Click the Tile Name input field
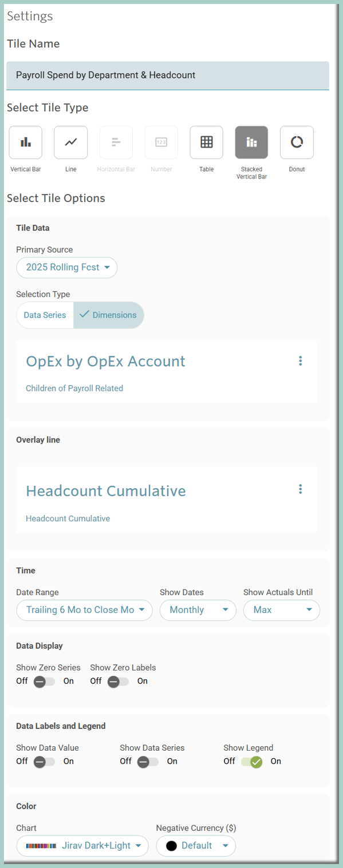343x868 pixels. click(168, 75)
